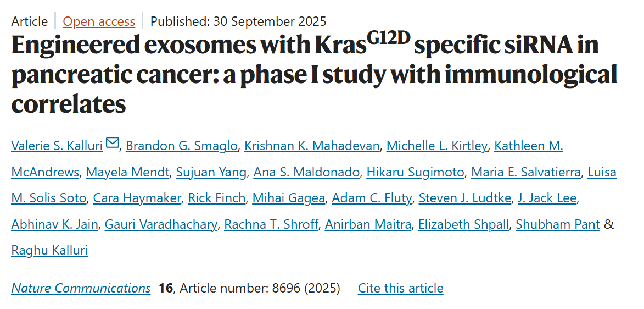This screenshot has width=644, height=309.
Task: Open Cara Haymaker author info
Action: [137, 198]
